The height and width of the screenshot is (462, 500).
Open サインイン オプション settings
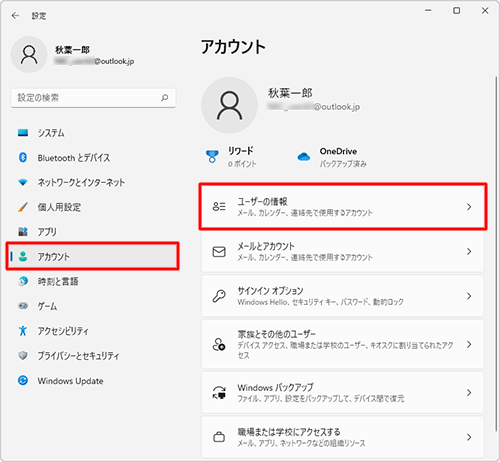343,296
